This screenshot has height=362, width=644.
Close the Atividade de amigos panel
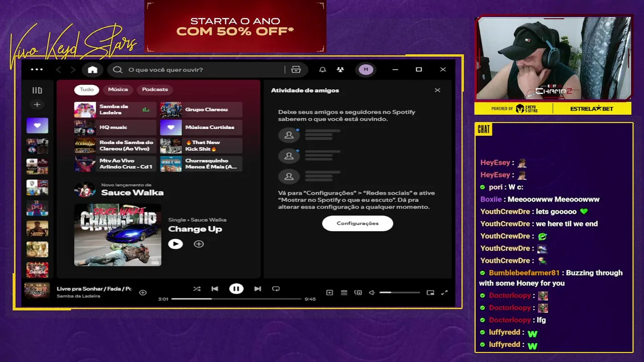437,90
